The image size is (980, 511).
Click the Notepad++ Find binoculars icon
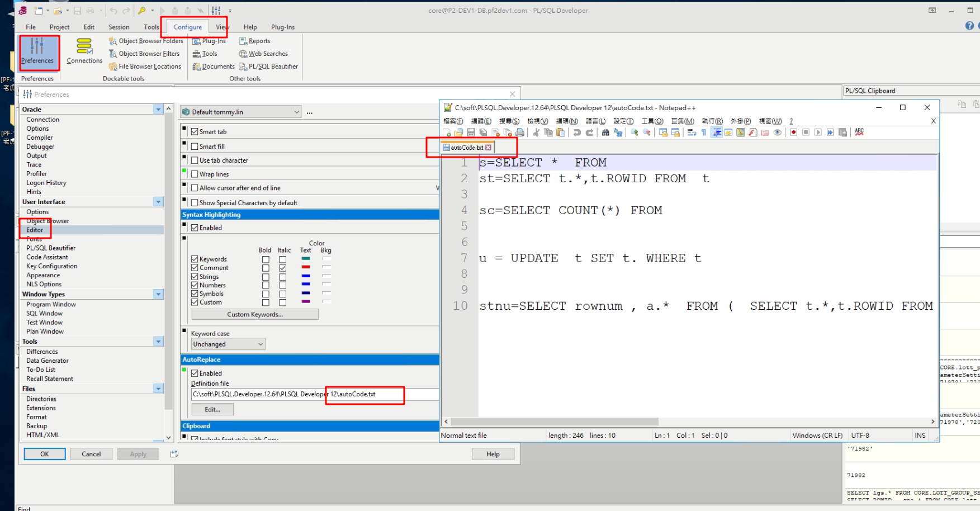(x=605, y=133)
